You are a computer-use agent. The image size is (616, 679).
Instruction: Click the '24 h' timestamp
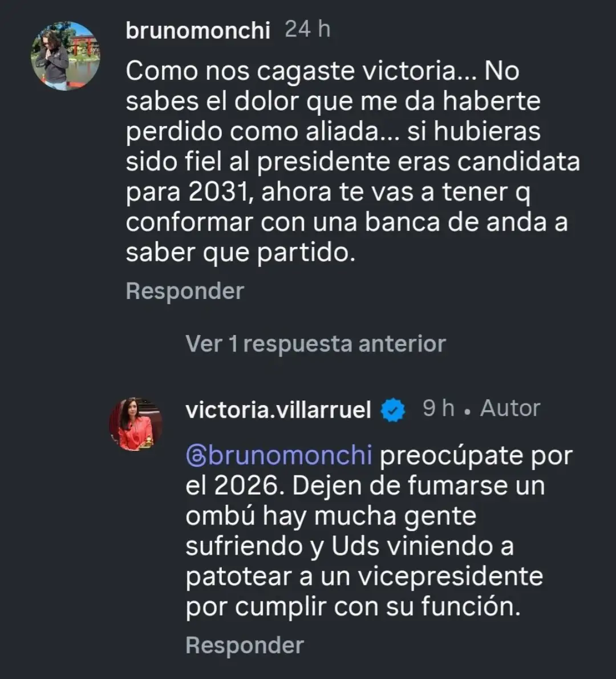(307, 29)
